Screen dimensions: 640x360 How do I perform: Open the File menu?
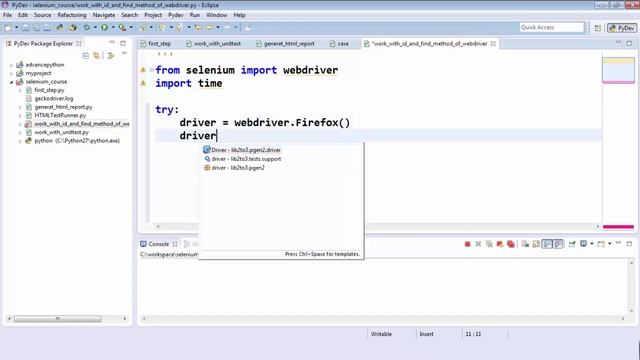(x=7, y=15)
